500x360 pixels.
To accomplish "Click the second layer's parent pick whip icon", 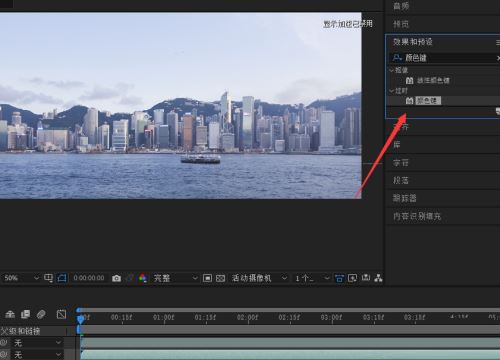I will click(4, 355).
